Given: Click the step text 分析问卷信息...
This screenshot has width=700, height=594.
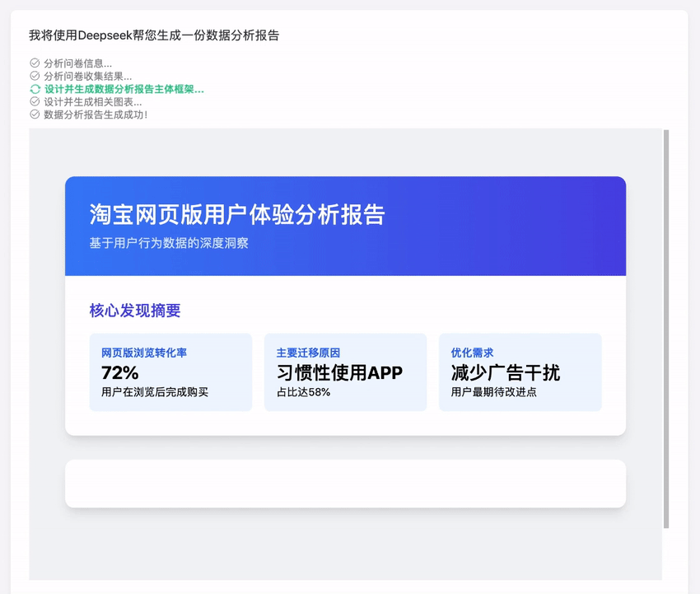Looking at the screenshot, I should click(77, 63).
